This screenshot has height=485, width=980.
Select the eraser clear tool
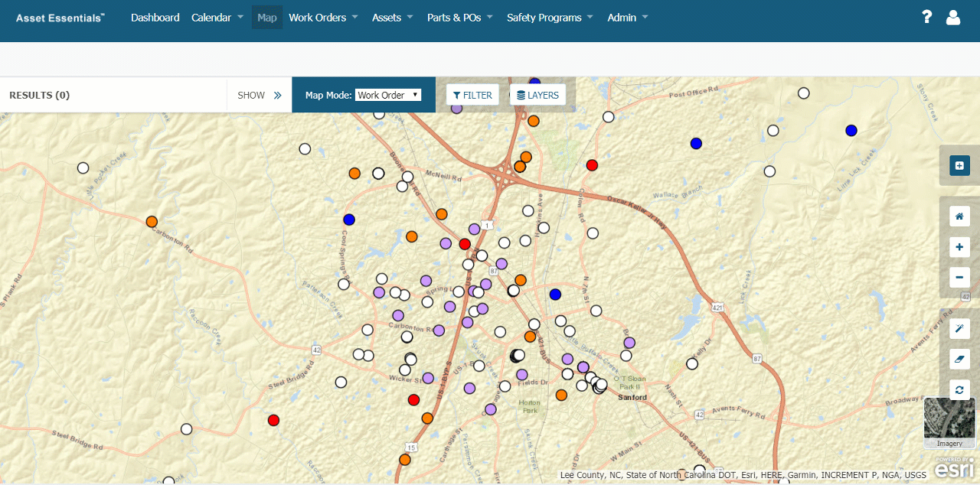tap(959, 359)
